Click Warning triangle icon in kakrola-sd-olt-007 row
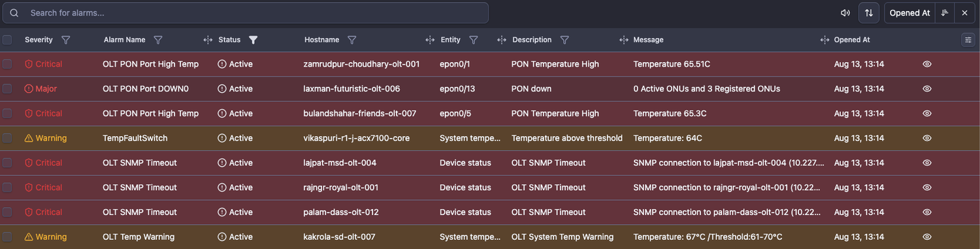 29,237
